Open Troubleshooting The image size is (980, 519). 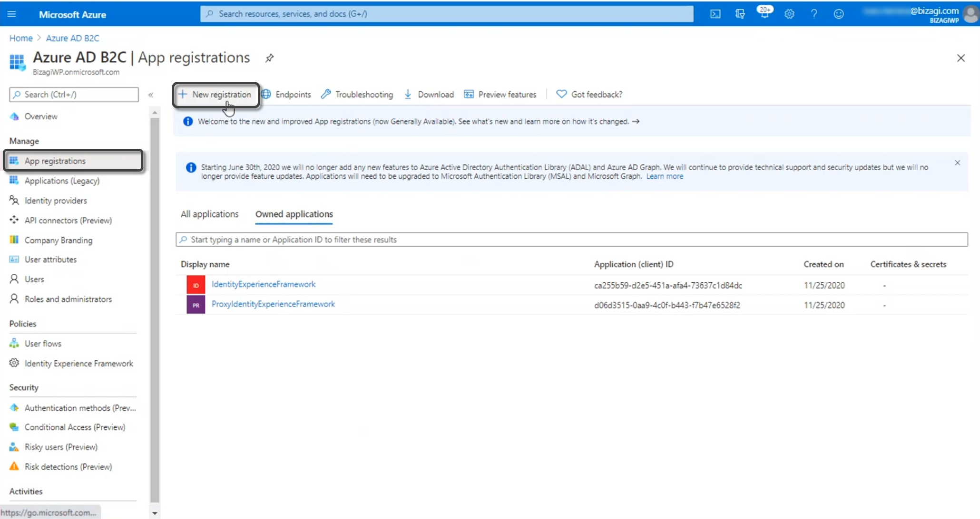(357, 95)
